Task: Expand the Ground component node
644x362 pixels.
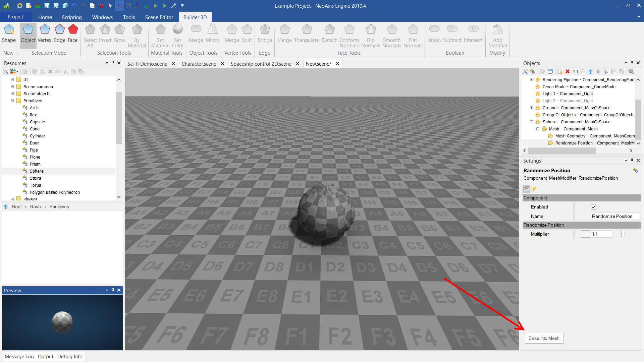Action: (531, 108)
